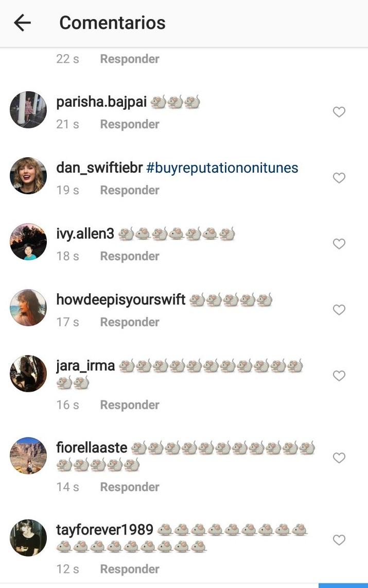368x588 pixels.
Task: Open the fiorellaaste username link
Action: [x=92, y=447]
